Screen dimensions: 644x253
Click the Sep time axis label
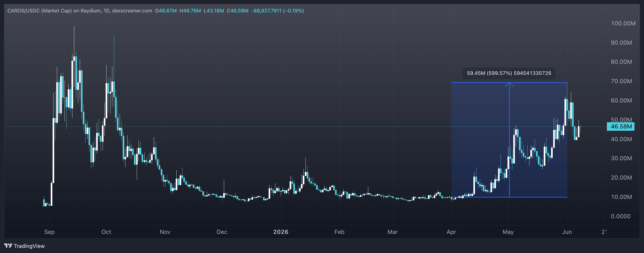pyautogui.click(x=49, y=232)
